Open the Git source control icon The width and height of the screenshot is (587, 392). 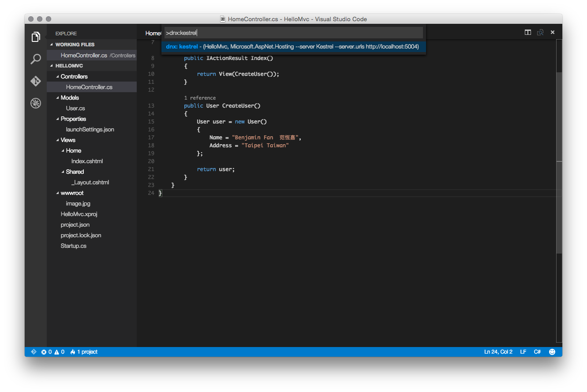[x=36, y=81]
